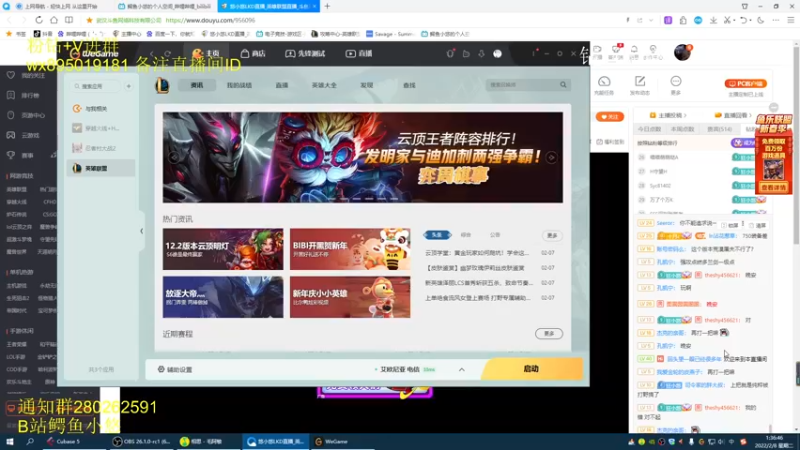This screenshot has height=450, width=800.
Task: Click the WeGame user avatar
Action: coord(497,54)
